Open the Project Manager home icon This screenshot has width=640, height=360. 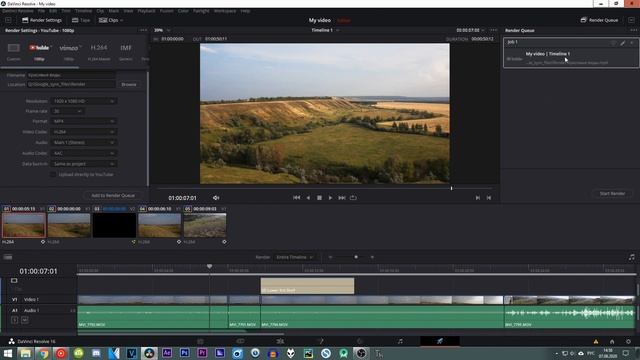point(612,342)
